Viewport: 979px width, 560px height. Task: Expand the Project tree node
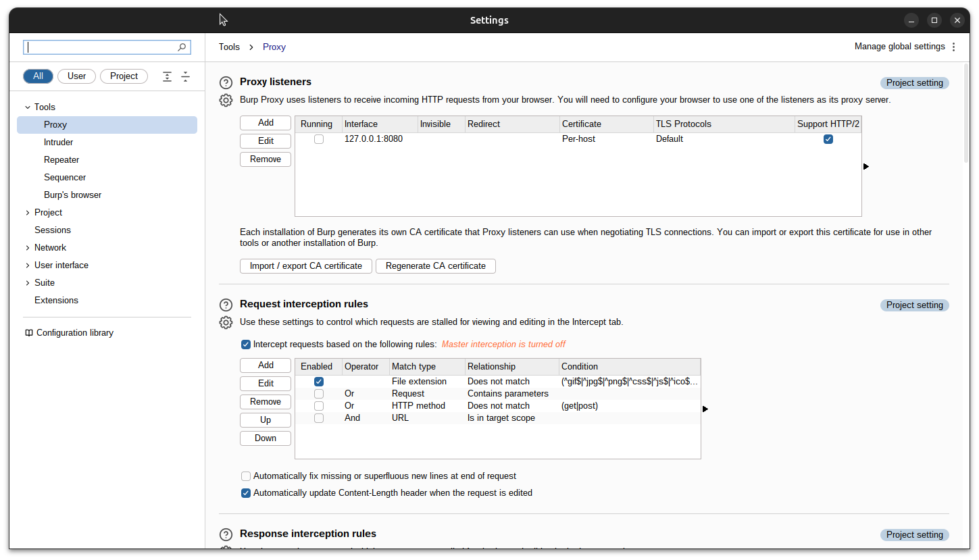(28, 213)
